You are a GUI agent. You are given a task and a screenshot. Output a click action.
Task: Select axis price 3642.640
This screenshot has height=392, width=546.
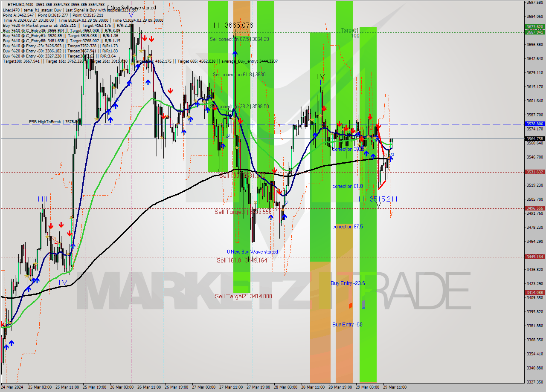pos(534,59)
